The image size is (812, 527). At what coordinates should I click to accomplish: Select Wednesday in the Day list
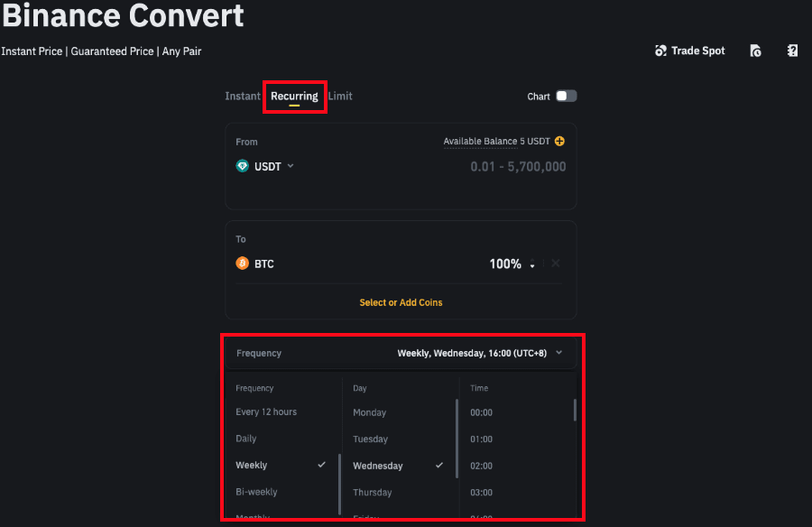point(378,467)
